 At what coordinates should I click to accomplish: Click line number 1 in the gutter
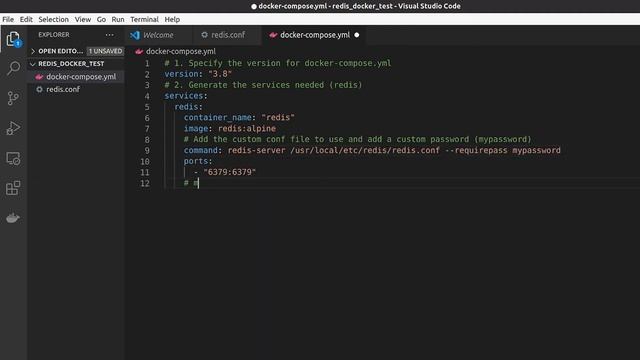147,64
